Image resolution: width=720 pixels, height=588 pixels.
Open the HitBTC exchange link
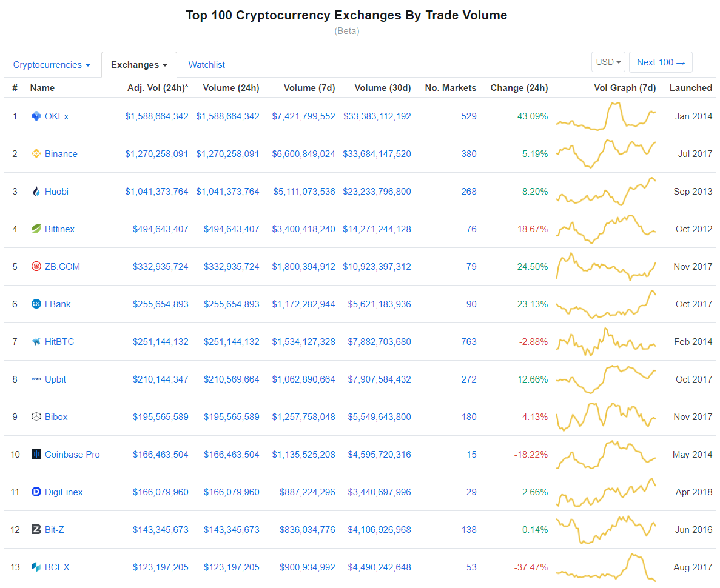coord(59,341)
